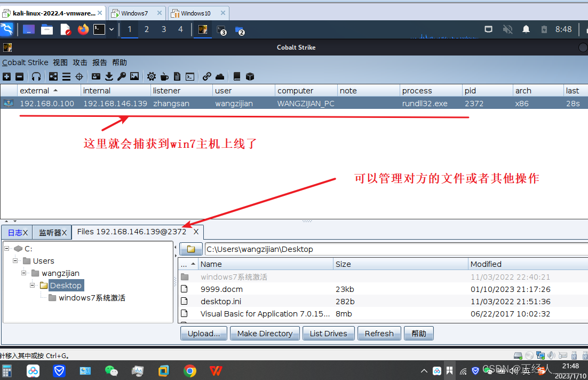Switch to Kali workspace 3

coord(164,29)
